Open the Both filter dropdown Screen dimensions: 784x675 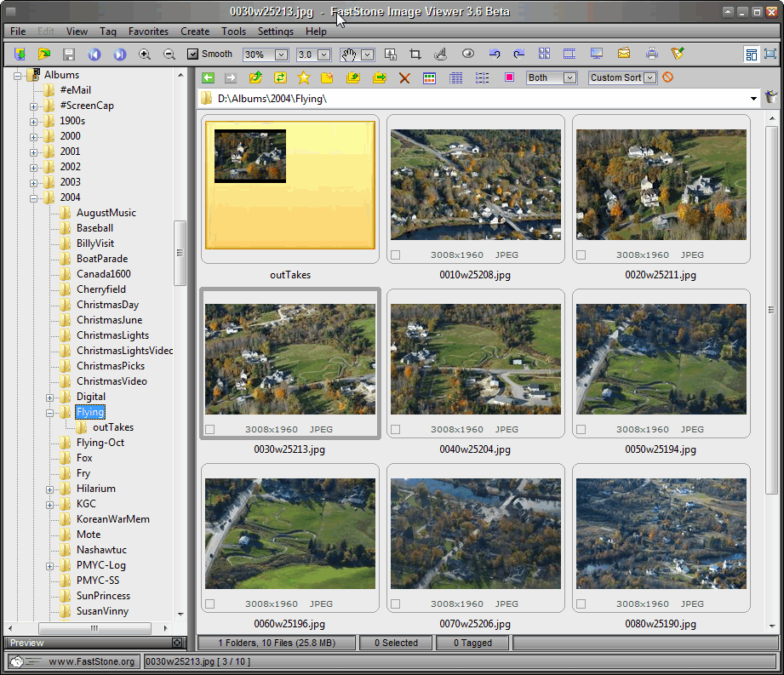[569, 78]
